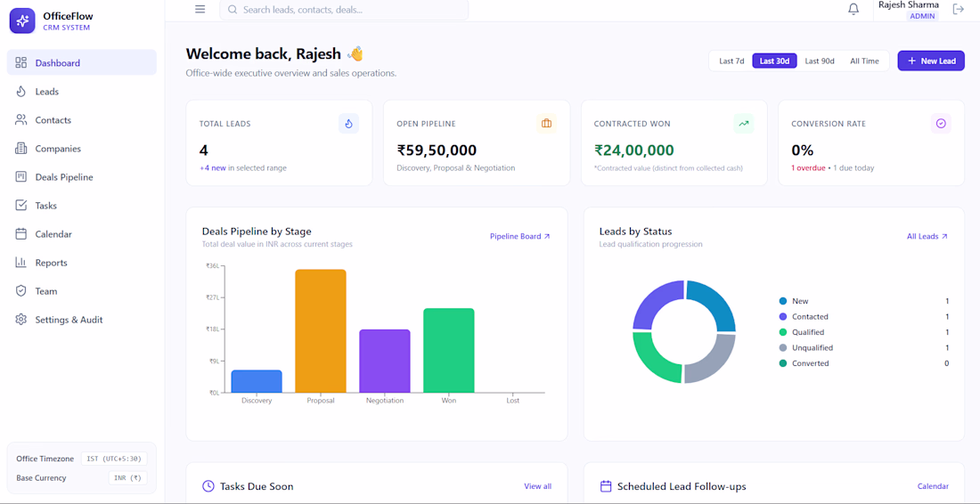
Task: Create a lead with New Lead button
Action: [931, 61]
